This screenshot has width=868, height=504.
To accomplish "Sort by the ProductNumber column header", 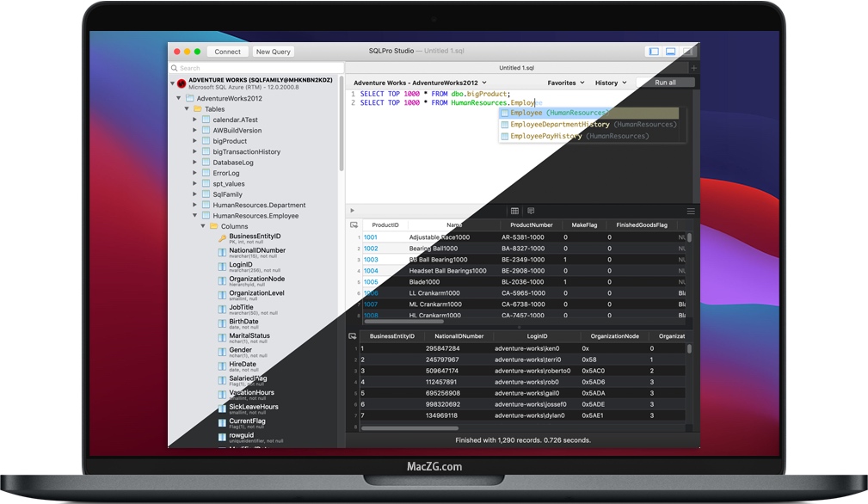I will (x=532, y=225).
